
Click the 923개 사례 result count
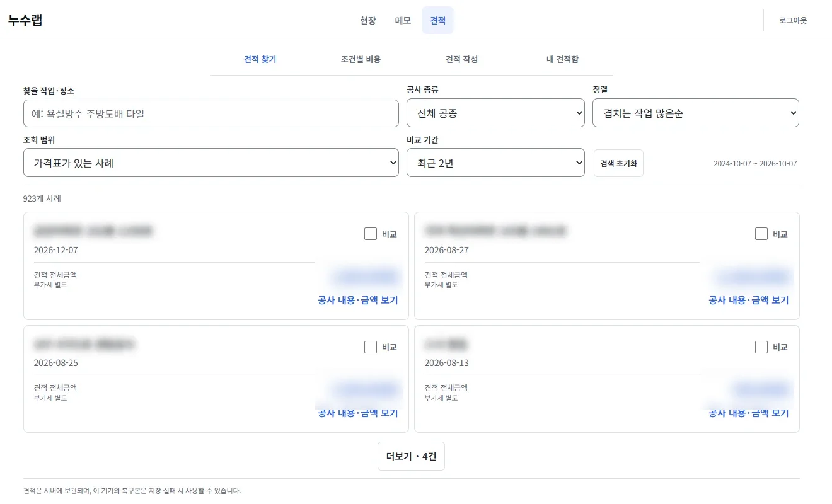click(x=42, y=198)
